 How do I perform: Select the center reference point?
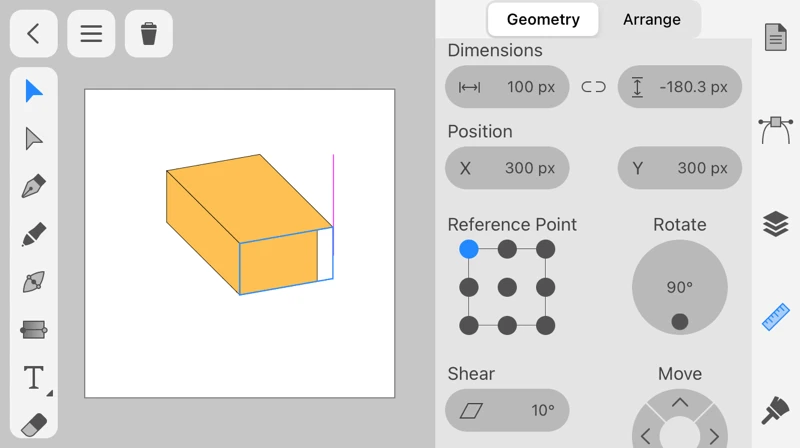(507, 288)
